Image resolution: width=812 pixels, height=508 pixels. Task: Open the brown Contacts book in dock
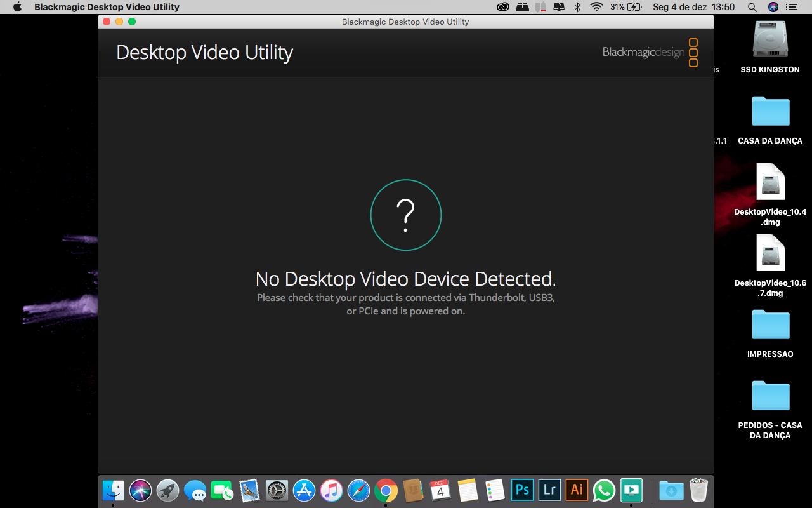tap(413, 490)
